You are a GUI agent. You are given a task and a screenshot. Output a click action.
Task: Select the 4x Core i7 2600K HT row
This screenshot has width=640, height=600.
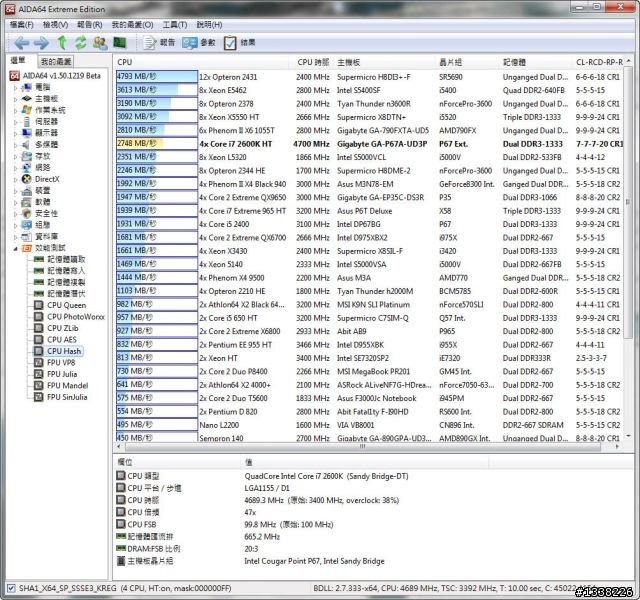[x=370, y=144]
